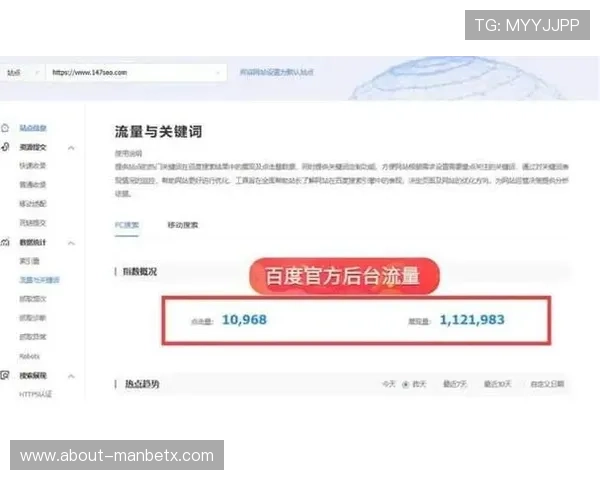Open 抓取频次 in the sidebar
This screenshot has height=480, width=600.
[33, 299]
